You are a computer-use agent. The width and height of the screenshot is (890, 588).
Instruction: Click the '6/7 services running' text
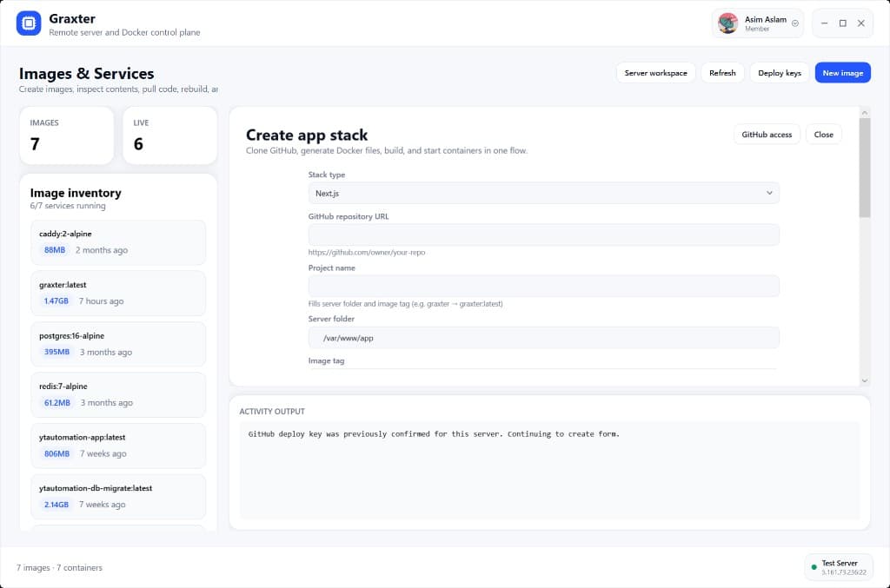pos(68,205)
